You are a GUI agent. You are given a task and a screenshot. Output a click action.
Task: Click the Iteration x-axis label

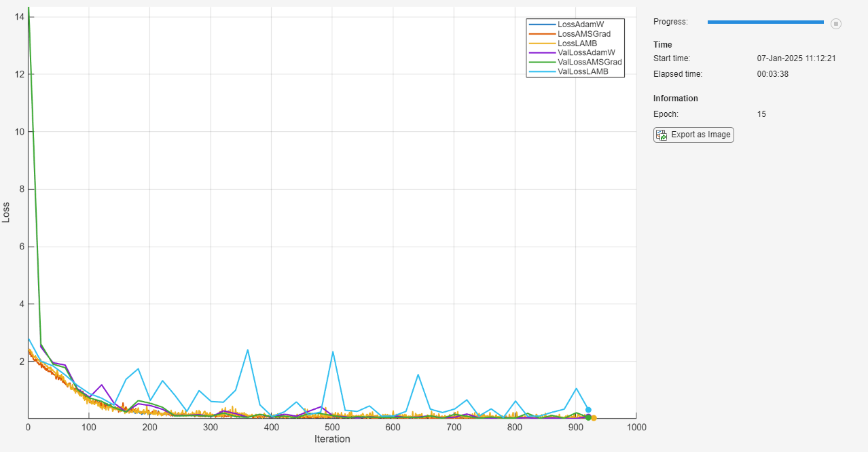(332, 439)
